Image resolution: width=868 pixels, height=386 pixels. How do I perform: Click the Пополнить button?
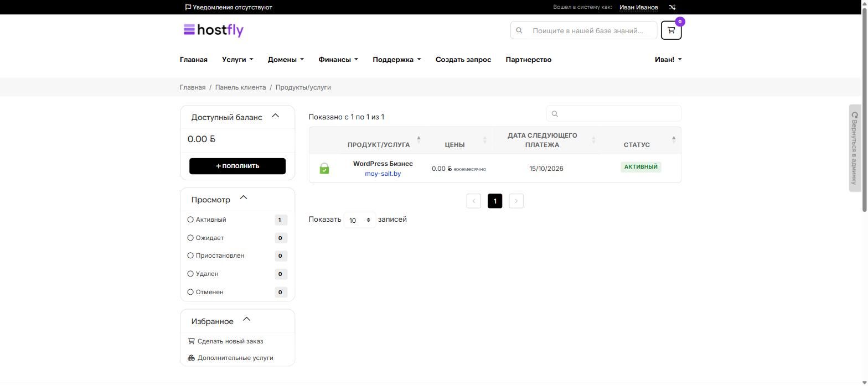pos(237,166)
